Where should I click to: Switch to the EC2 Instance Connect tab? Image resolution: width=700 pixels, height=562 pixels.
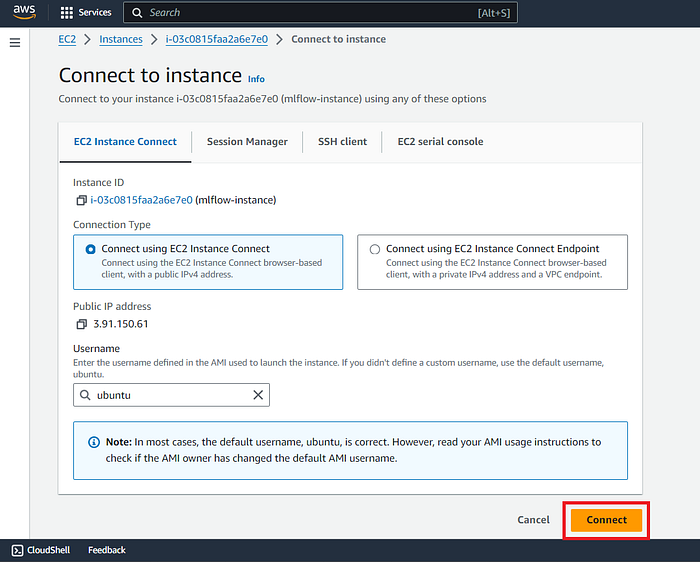tap(125, 142)
